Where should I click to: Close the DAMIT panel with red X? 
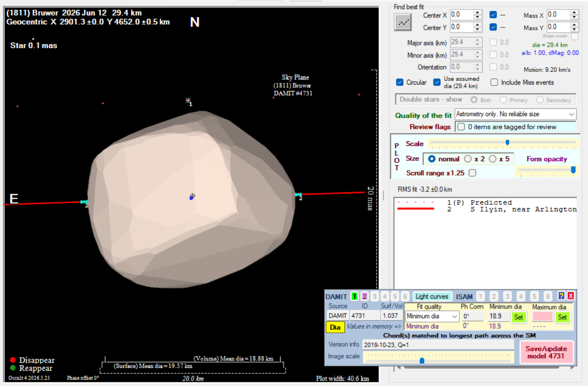[x=570, y=296]
